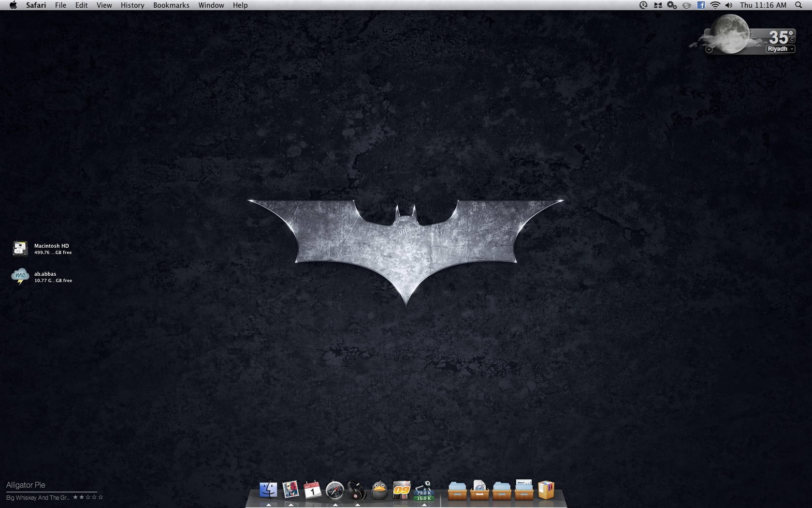
Task: Click the Thu 11:16 AM clock
Action: (763, 5)
